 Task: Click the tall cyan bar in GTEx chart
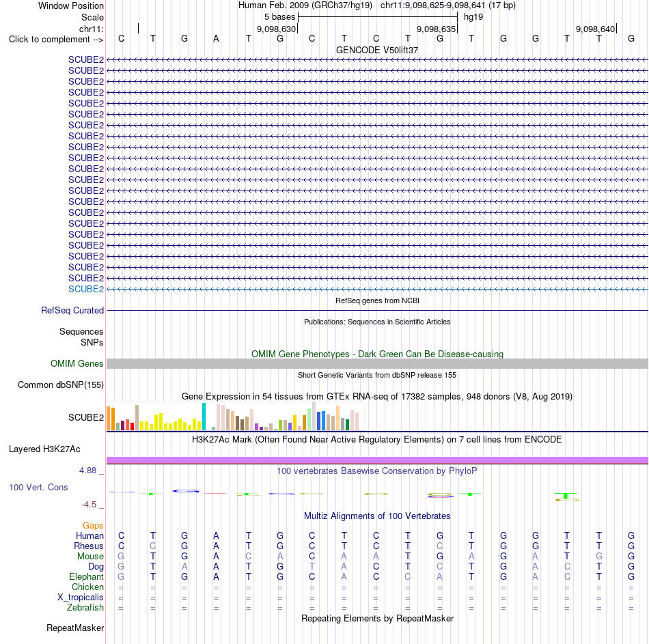204,417
